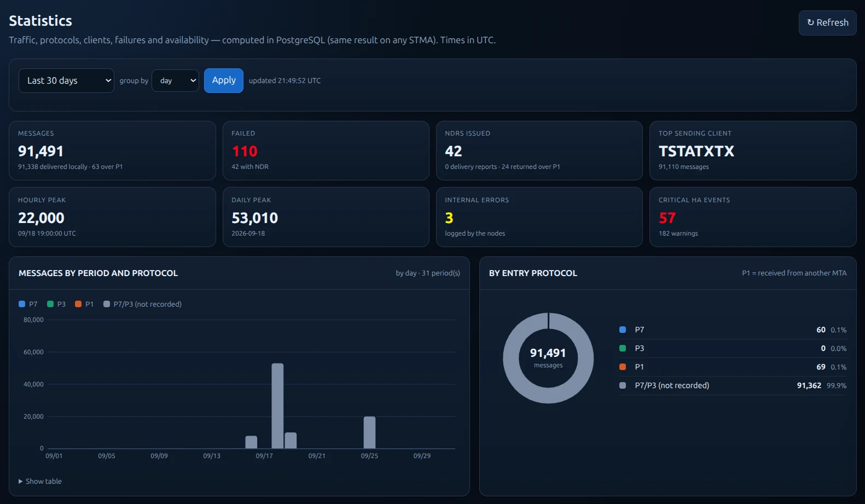This screenshot has height=504, width=865.
Task: Click the P7 row showing 60
Action: click(733, 330)
